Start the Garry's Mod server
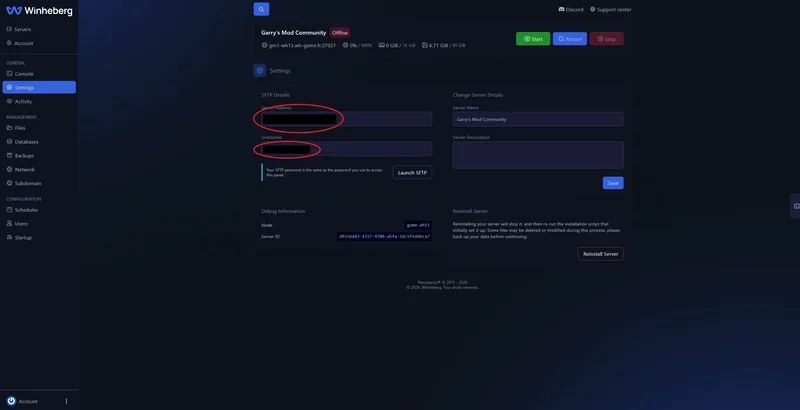This screenshot has height=410, width=800. pos(533,39)
